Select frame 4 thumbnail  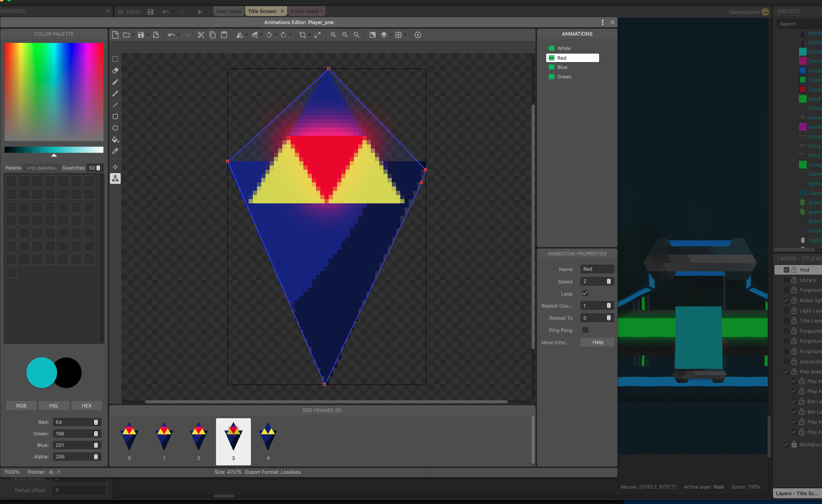pos(268,441)
